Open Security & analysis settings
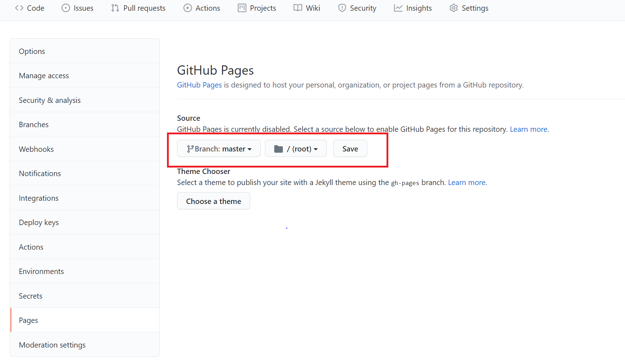The width and height of the screenshot is (625, 364). coord(85,100)
